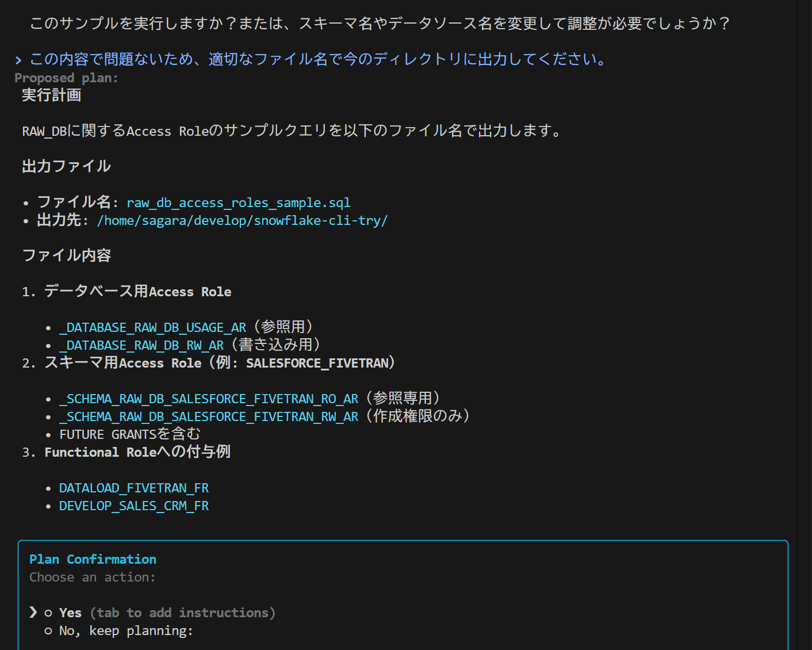Image resolution: width=812 pixels, height=650 pixels.
Task: Click the > prompt chevron before the user message
Action: click(18, 60)
